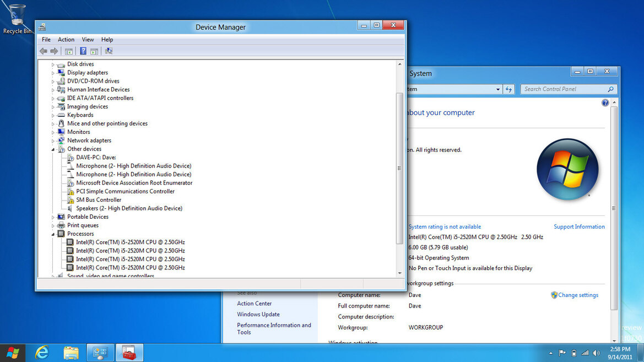This screenshot has width=644, height=362.
Task: Open Windows Explorer folder taskbar icon
Action: pos(71,353)
